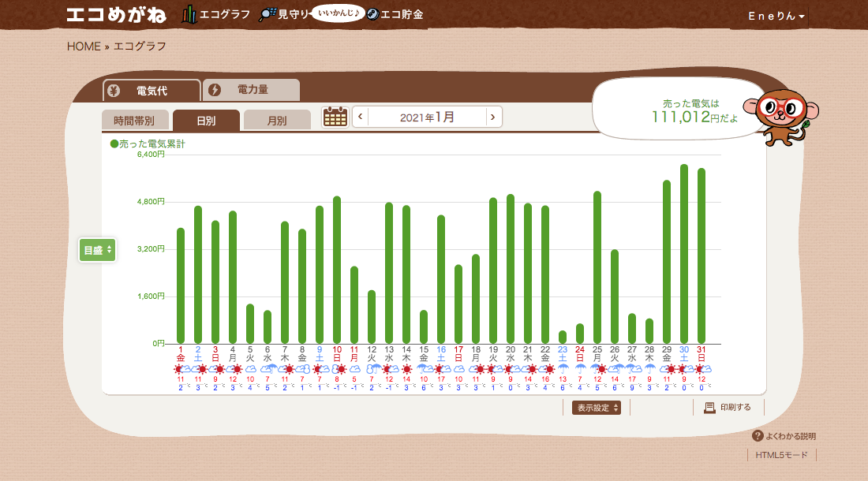Click the monkey mascot character
The width and height of the screenshot is (868, 481).
[x=782, y=117]
